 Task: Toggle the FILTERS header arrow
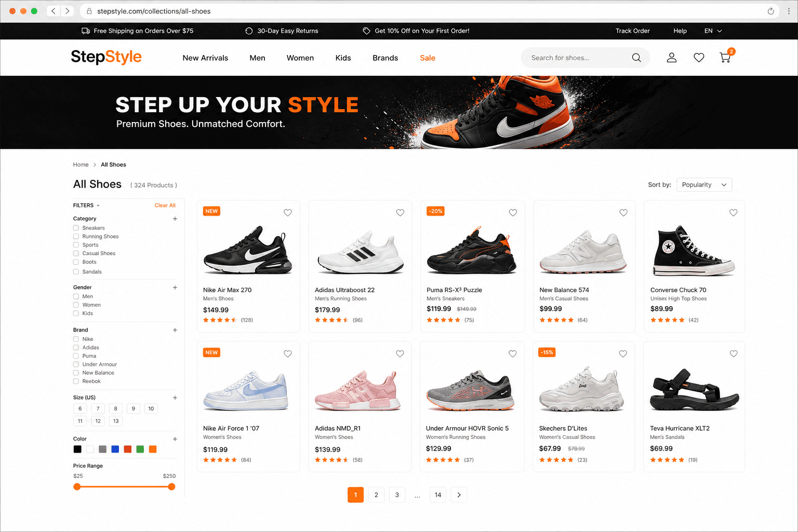pos(98,206)
